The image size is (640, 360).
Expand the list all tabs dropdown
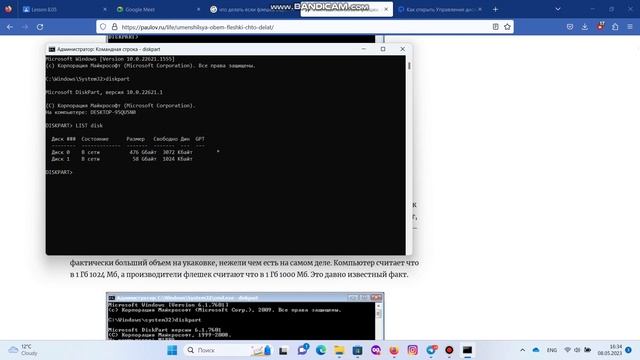pyautogui.click(x=558, y=9)
